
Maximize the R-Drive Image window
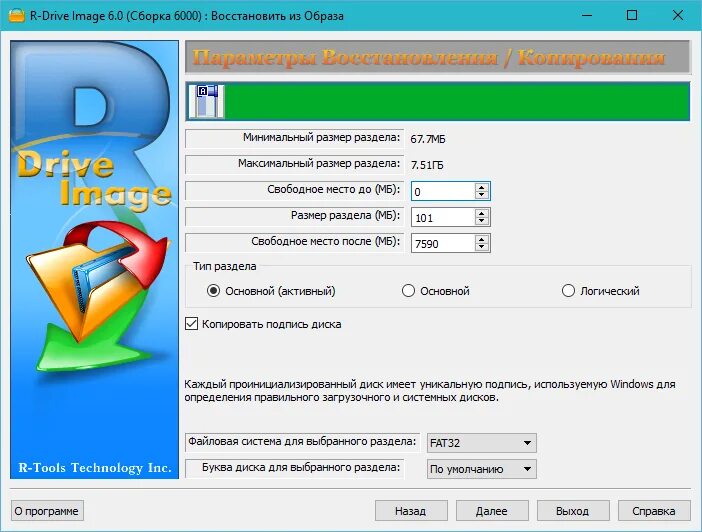pos(632,15)
